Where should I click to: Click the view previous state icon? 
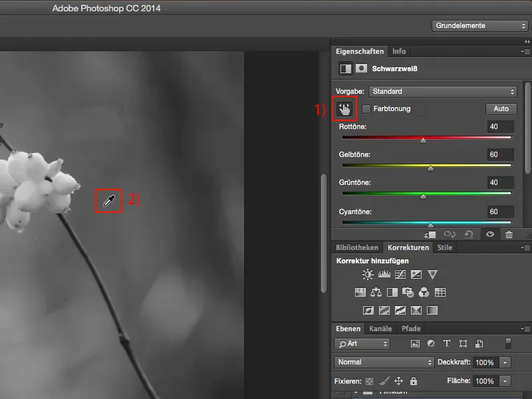point(450,234)
